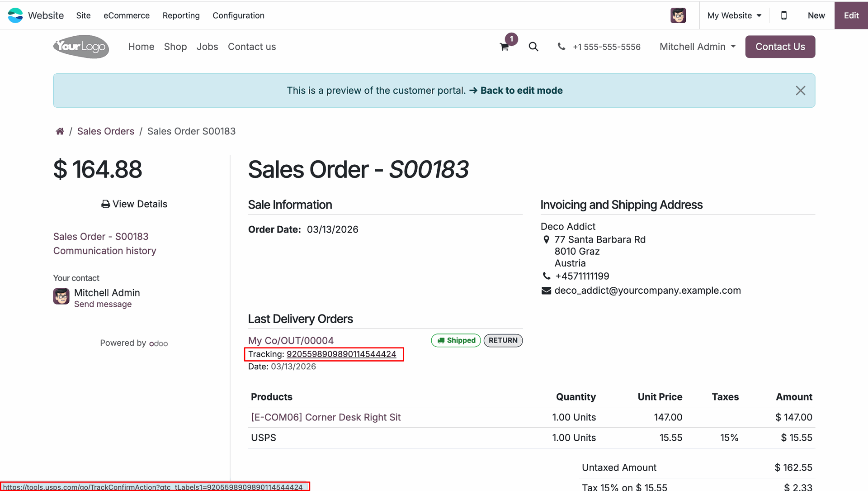This screenshot has height=491, width=868.
Task: Open the Mitchell Admin user dropdown
Action: (x=698, y=47)
